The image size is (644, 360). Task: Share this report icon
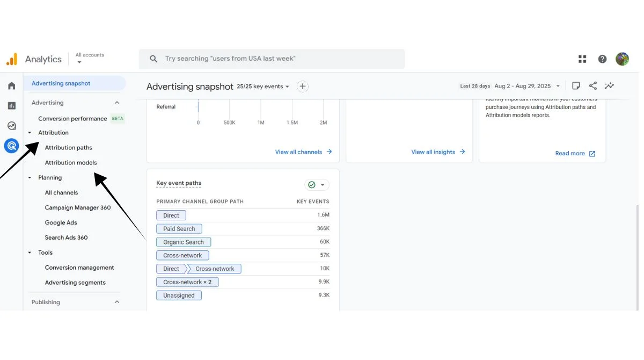click(593, 86)
